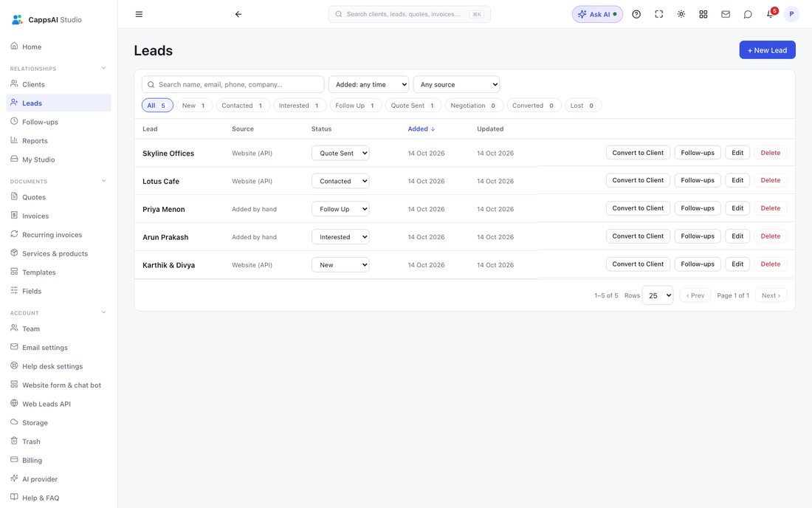Filter leads by New status
The height and width of the screenshot is (508, 812).
pyautogui.click(x=195, y=106)
